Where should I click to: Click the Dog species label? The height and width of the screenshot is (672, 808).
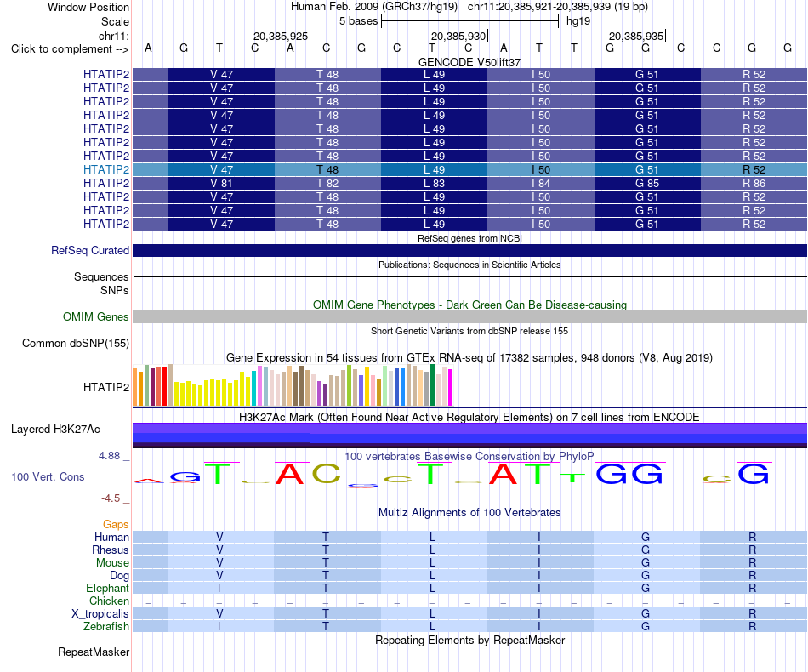(119, 576)
